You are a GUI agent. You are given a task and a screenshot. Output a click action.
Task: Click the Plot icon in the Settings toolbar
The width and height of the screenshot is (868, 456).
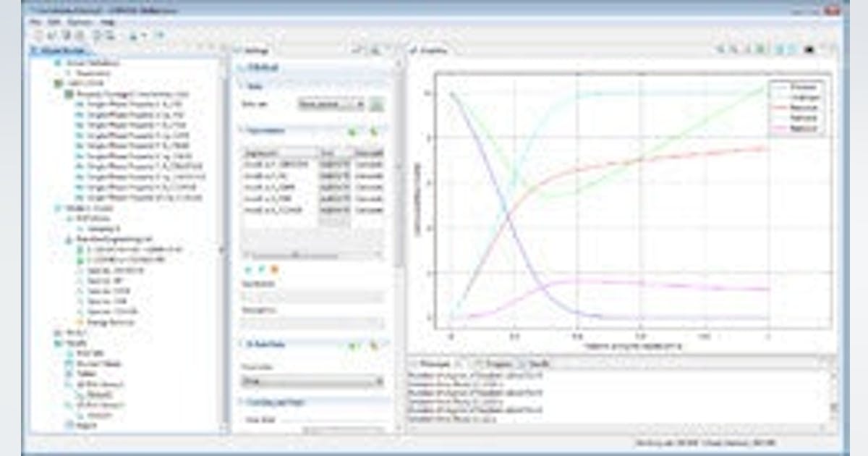click(375, 51)
